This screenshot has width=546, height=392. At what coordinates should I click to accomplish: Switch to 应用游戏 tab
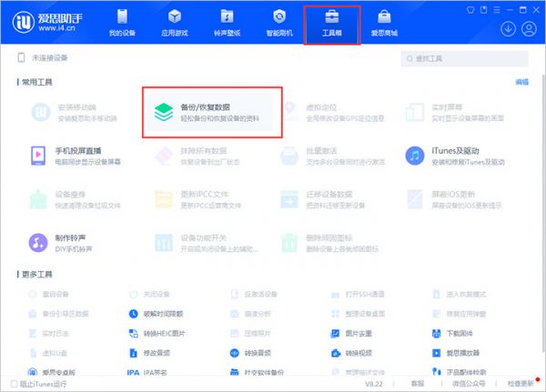click(x=175, y=23)
